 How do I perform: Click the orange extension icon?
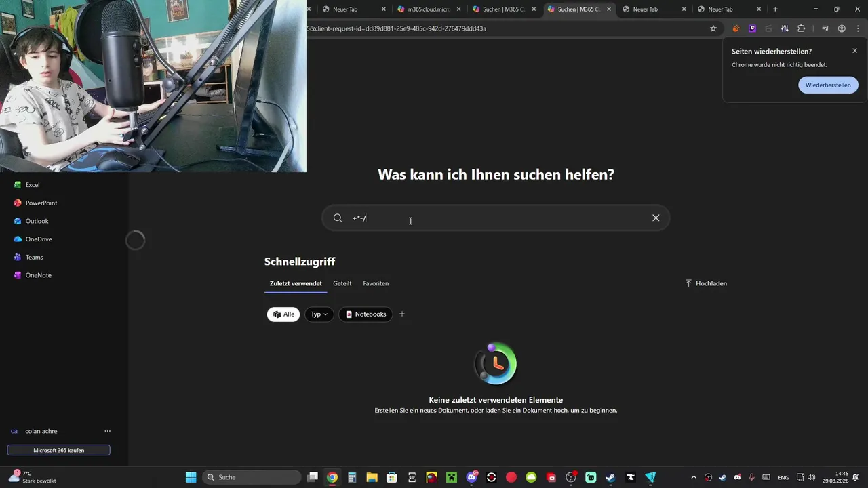[x=736, y=28]
